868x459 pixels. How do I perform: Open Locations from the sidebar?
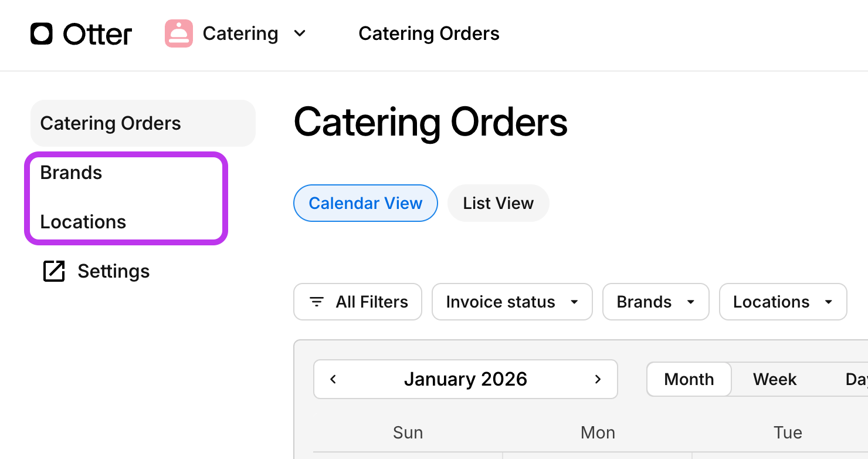83,221
